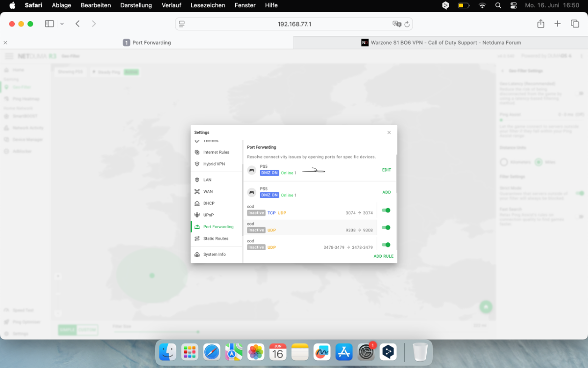588x368 pixels.
Task: Click DMZ ON badge in EDIT row
Action: point(269,173)
